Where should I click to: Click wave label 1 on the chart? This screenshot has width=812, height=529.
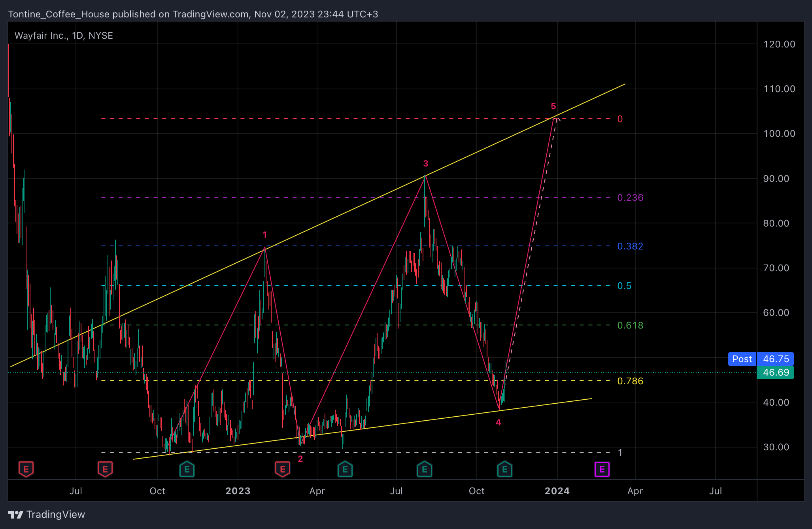coord(265,235)
